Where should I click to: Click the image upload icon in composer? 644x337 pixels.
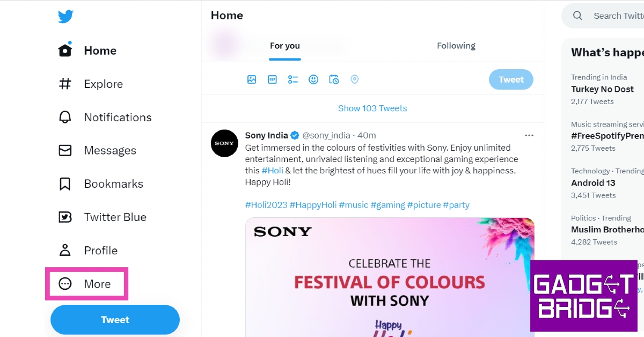point(252,79)
